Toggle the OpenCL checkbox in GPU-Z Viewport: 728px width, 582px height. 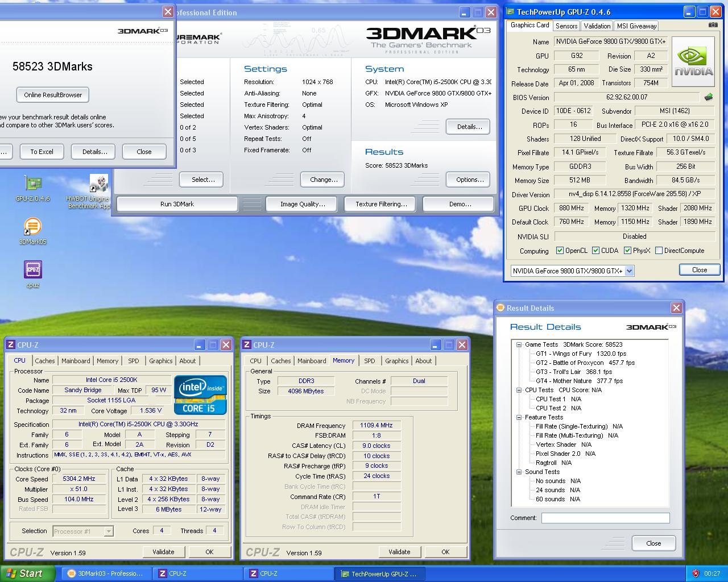click(560, 251)
